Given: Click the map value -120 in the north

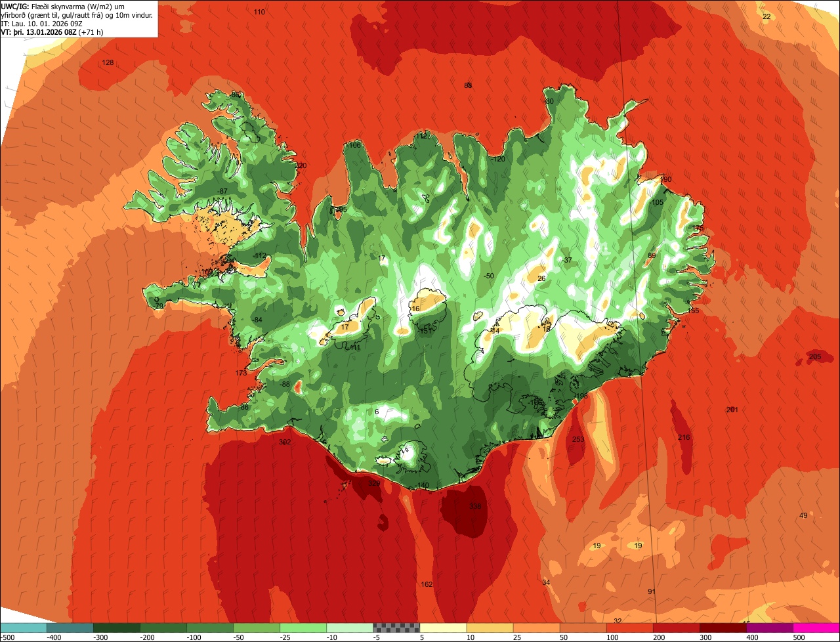Looking at the screenshot, I should (498, 159).
